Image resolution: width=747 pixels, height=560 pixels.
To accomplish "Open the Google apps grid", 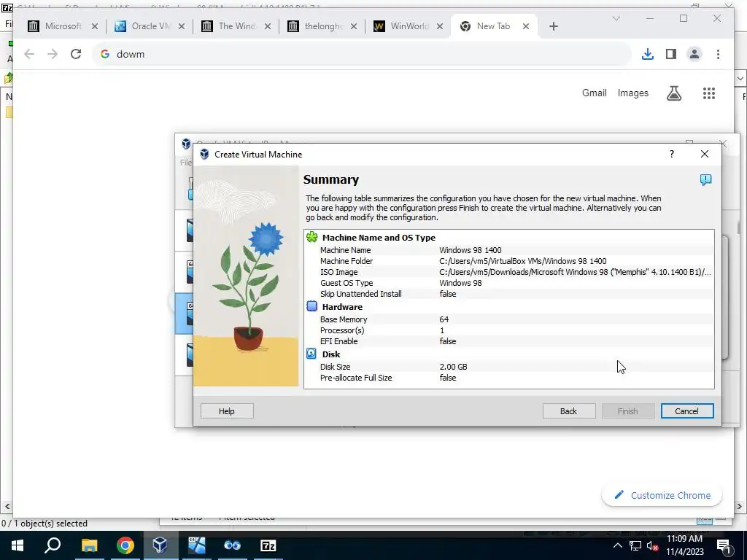I will tap(709, 93).
